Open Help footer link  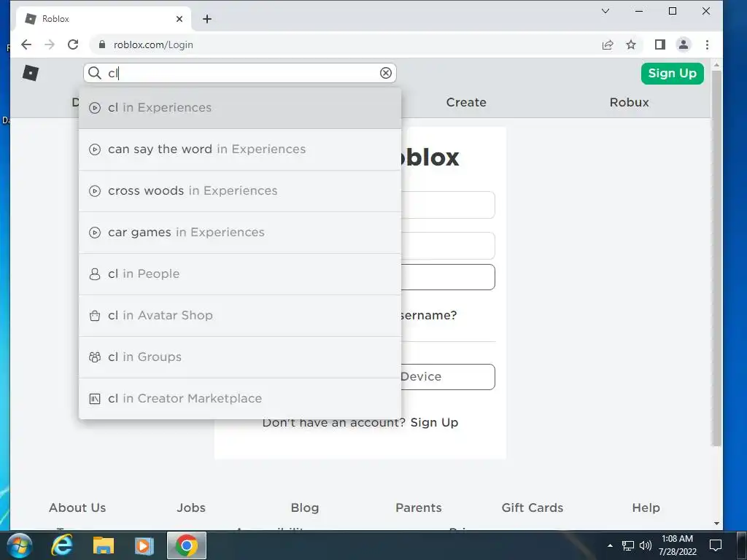646,507
